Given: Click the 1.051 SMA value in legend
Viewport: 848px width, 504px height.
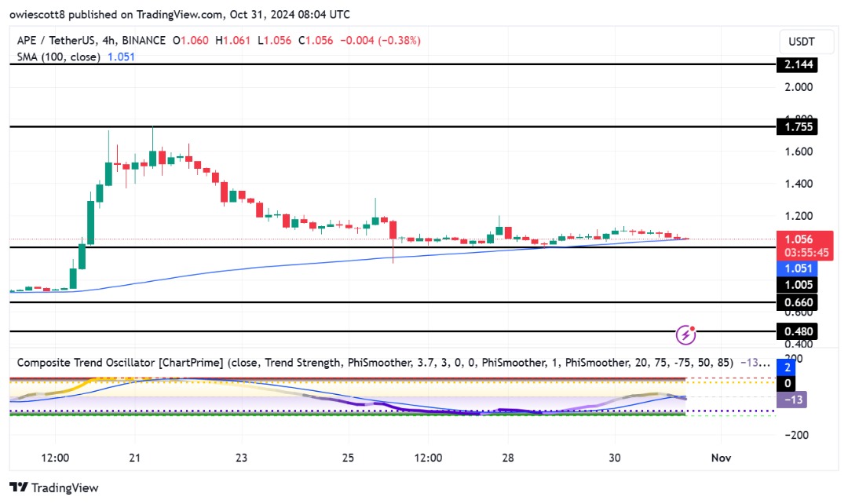Looking at the screenshot, I should click(121, 57).
